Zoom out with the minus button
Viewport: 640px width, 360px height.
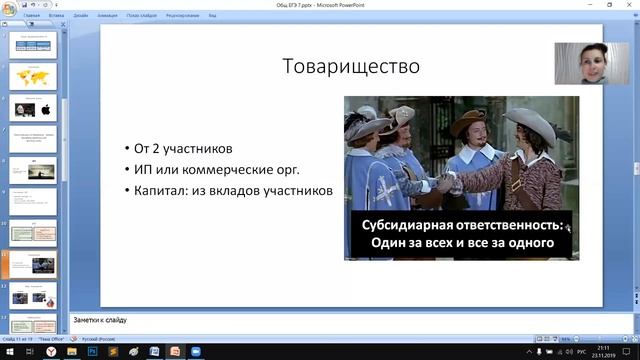tap(576, 339)
